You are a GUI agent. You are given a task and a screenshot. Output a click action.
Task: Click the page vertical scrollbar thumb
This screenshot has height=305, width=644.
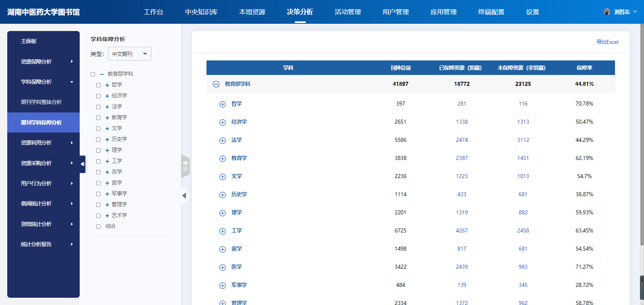click(642, 134)
